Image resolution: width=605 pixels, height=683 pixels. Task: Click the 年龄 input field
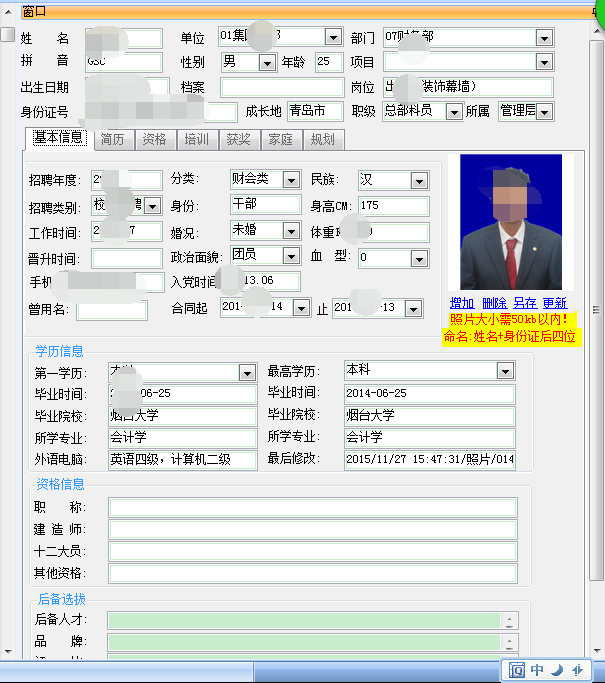coord(329,62)
